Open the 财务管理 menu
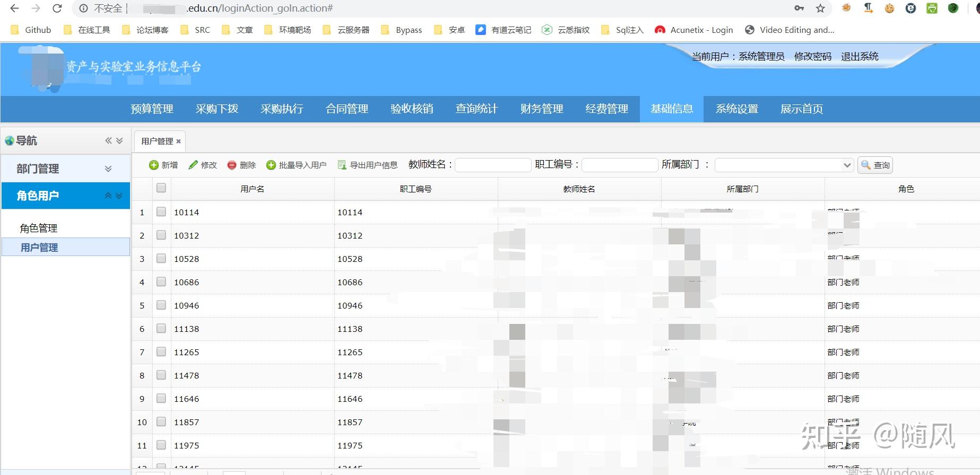 [542, 109]
